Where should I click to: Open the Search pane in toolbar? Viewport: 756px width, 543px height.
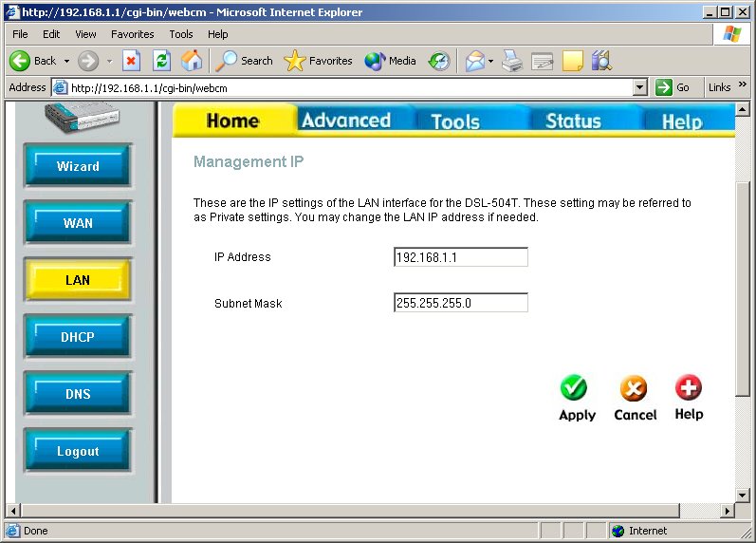tap(244, 61)
